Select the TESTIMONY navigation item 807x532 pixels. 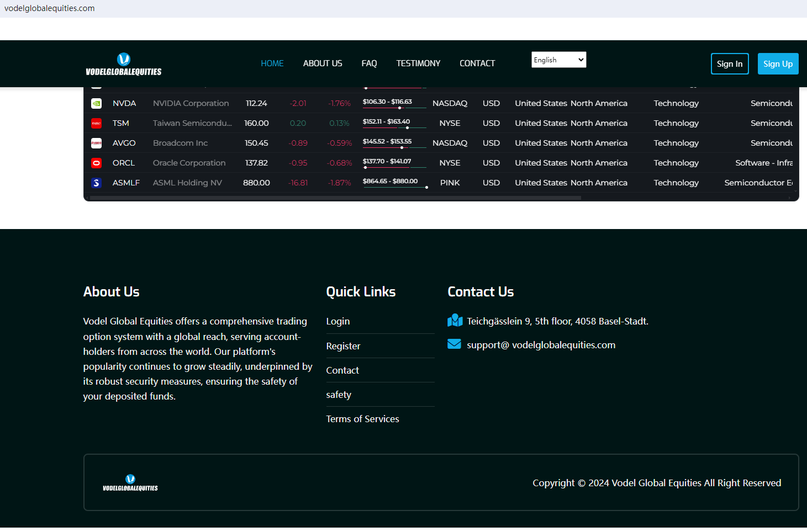click(418, 63)
